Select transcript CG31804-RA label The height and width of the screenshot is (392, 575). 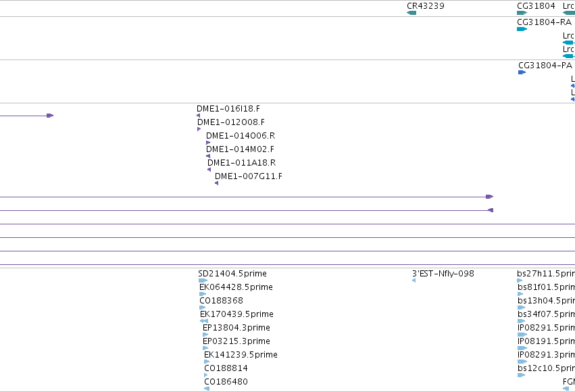click(544, 22)
